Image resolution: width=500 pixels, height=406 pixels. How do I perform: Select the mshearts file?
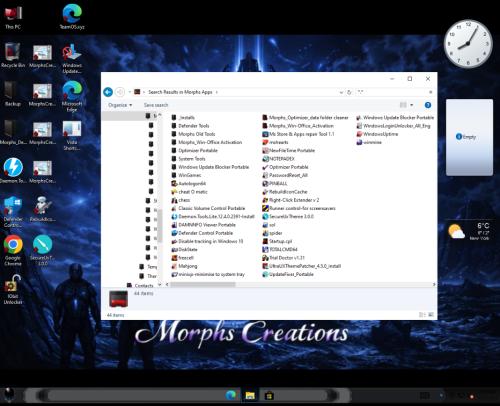coord(275,142)
